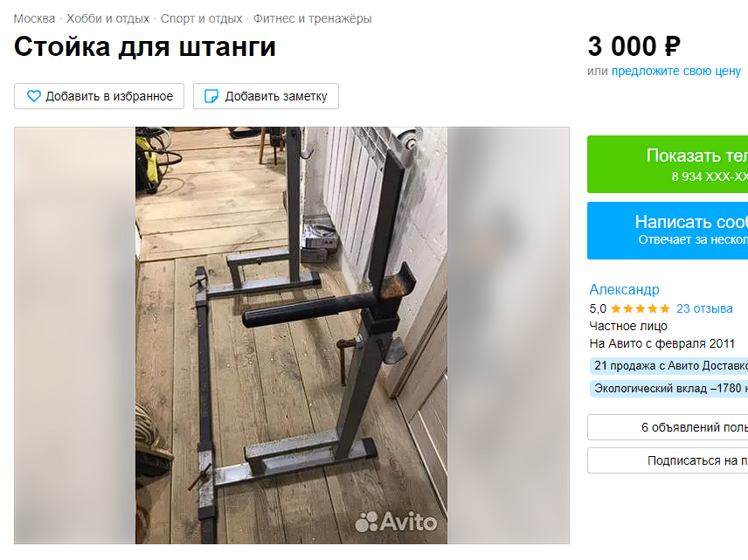The width and height of the screenshot is (748, 560).
Task: Write a message to the seller
Action: point(668,231)
